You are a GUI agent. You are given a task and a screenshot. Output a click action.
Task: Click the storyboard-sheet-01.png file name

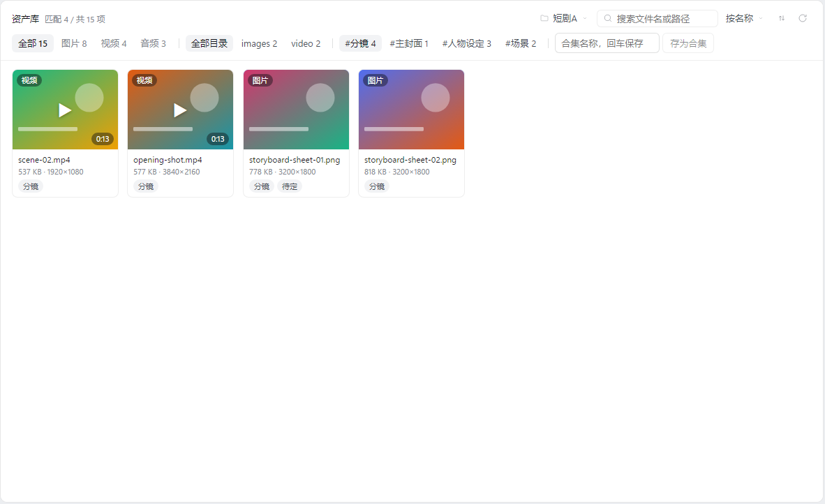[295, 160]
